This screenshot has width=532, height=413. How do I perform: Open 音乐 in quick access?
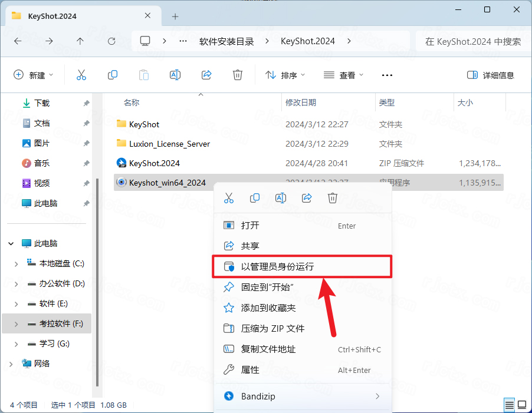(42, 163)
